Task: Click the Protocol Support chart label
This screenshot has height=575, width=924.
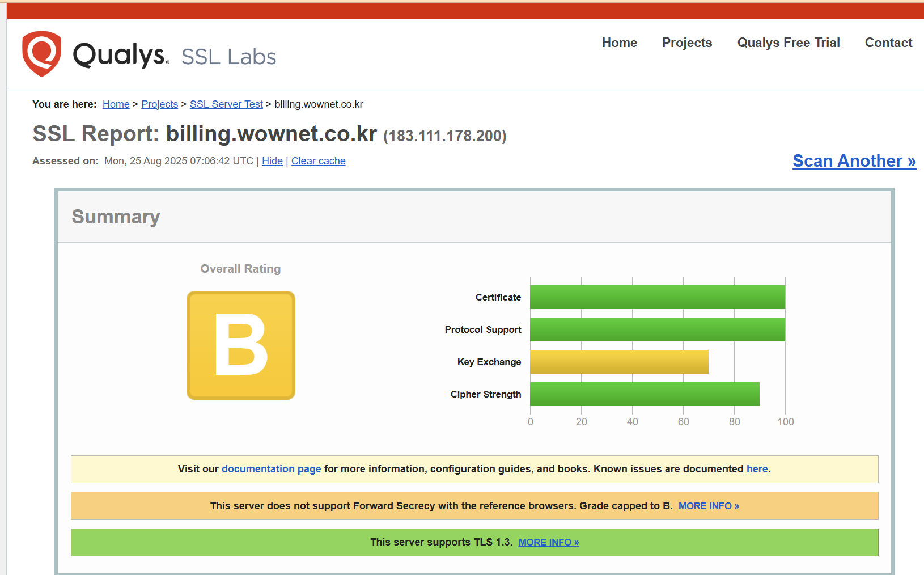Action: [x=483, y=329]
